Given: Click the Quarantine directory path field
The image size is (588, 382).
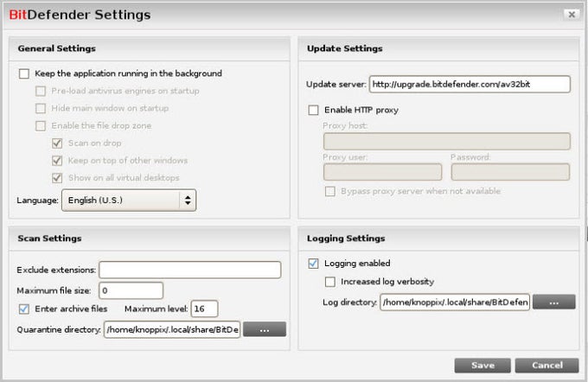Looking at the screenshot, I should click(x=172, y=329).
